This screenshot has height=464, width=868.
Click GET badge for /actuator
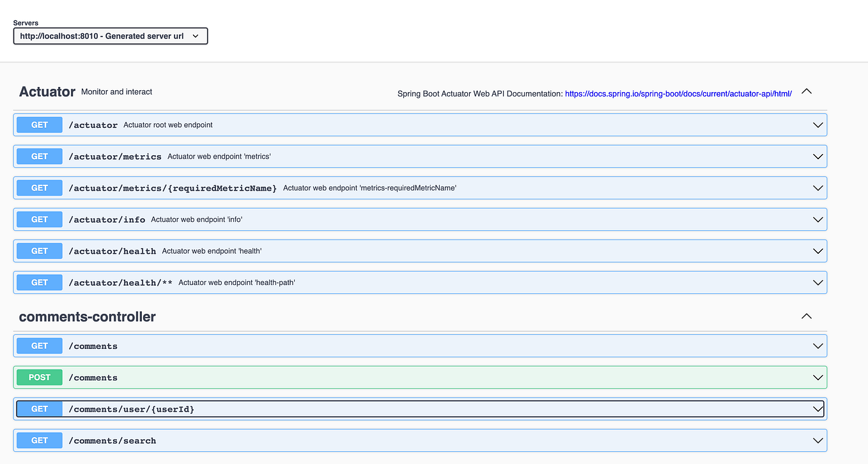coord(40,125)
